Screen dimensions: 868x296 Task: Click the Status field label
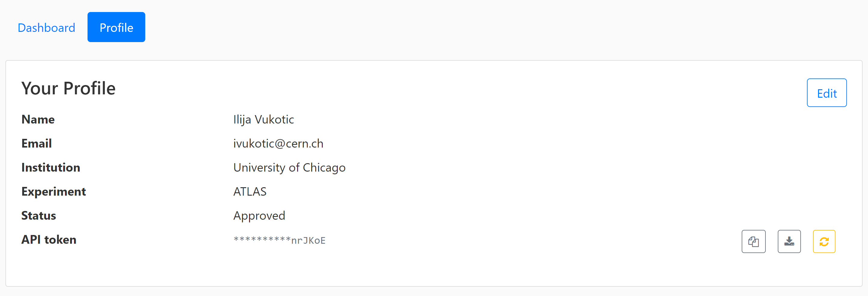click(39, 215)
